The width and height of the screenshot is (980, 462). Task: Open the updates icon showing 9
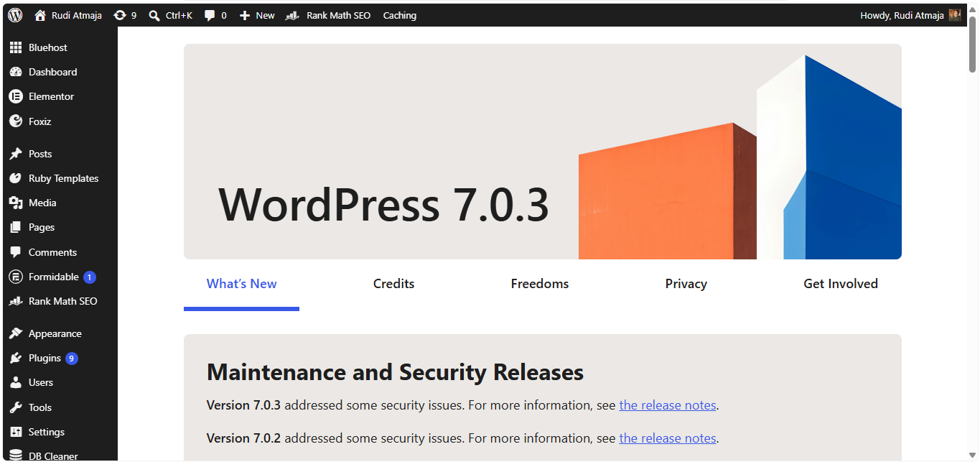[x=120, y=15]
